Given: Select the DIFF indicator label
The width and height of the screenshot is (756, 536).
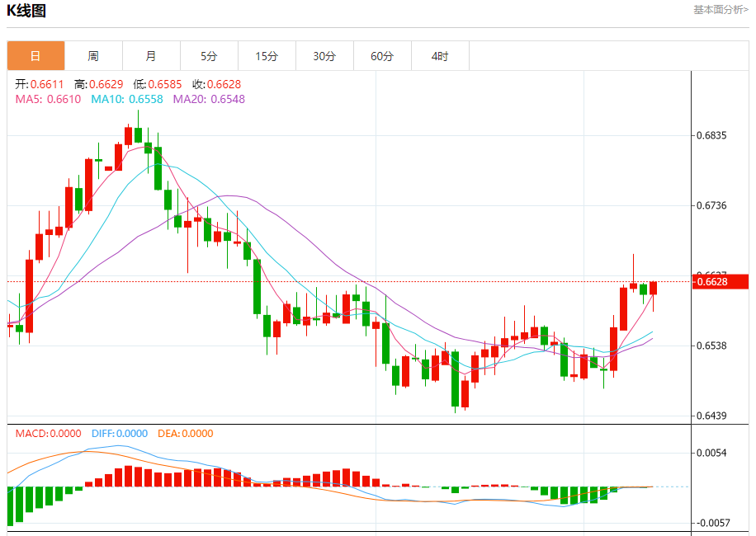Looking at the screenshot, I should point(119,434).
